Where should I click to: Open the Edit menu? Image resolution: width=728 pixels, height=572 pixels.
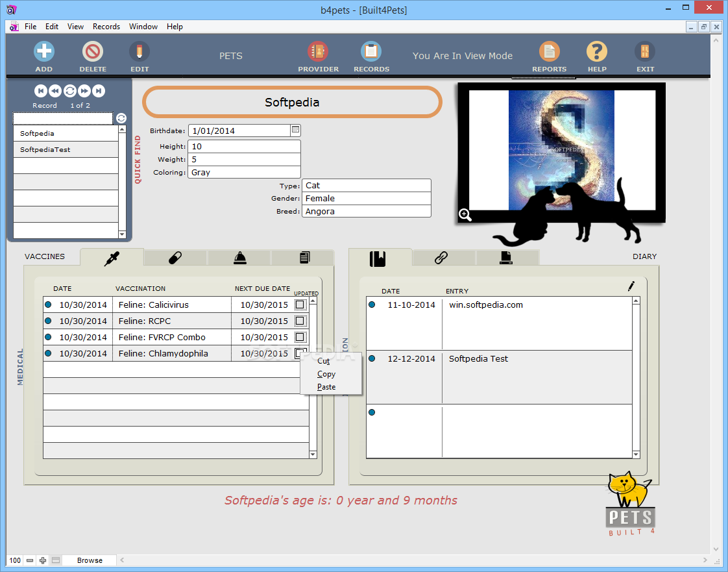click(x=52, y=27)
